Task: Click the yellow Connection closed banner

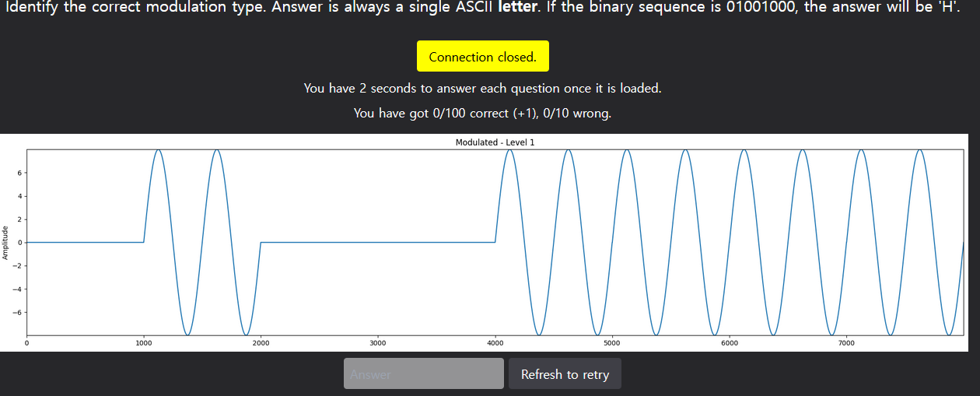Action: pyautogui.click(x=482, y=57)
